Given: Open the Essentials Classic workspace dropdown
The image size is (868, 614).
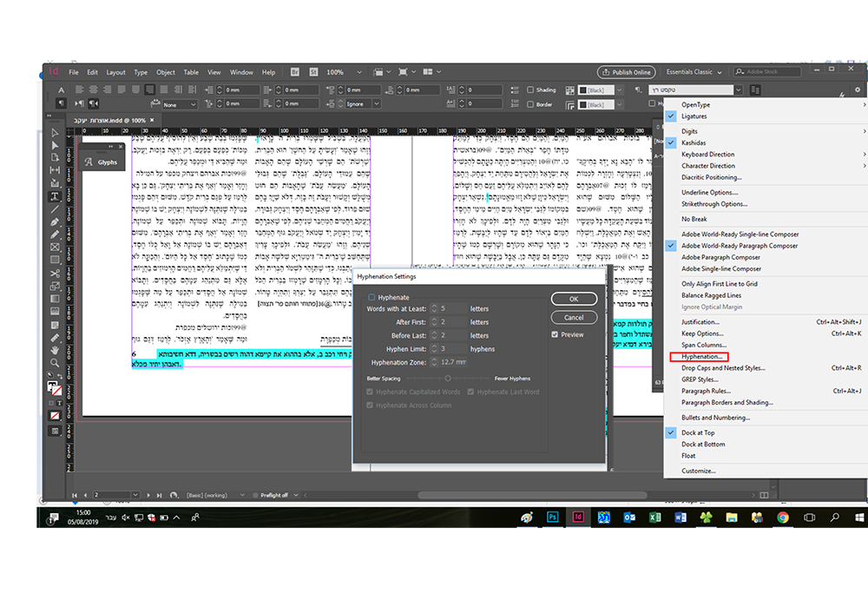Looking at the screenshot, I should tap(694, 72).
